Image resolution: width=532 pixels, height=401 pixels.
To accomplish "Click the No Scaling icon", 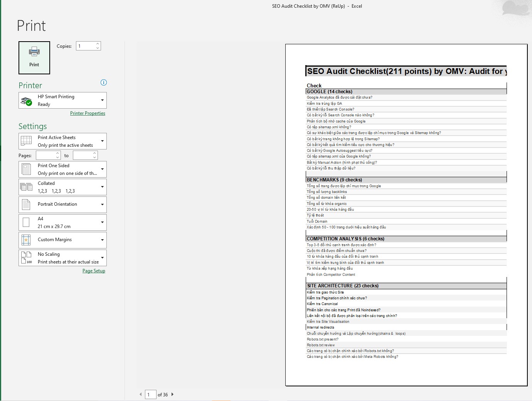I will pos(26,258).
